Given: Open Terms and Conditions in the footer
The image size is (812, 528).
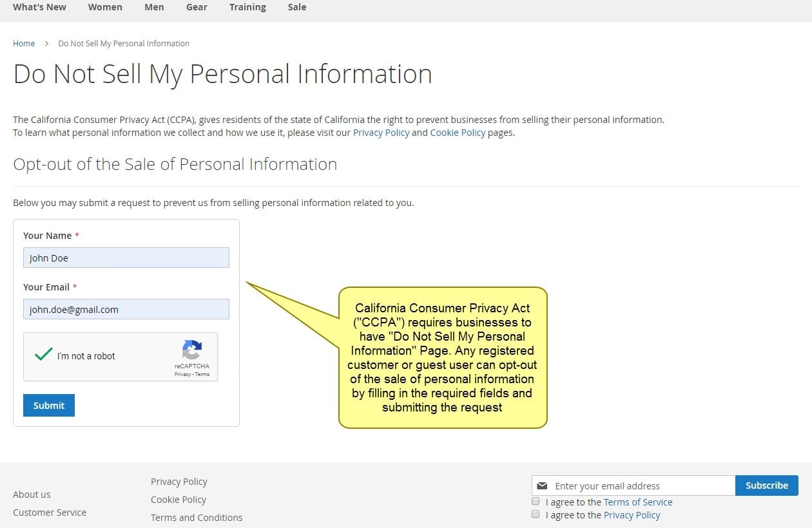Looking at the screenshot, I should pyautogui.click(x=196, y=517).
